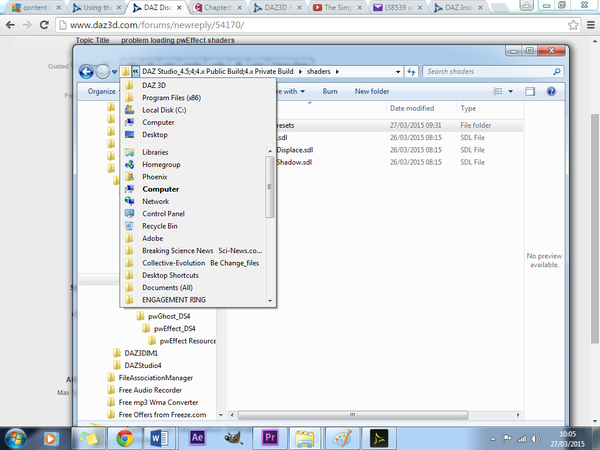Click the search magnifier icon

(x=557, y=72)
